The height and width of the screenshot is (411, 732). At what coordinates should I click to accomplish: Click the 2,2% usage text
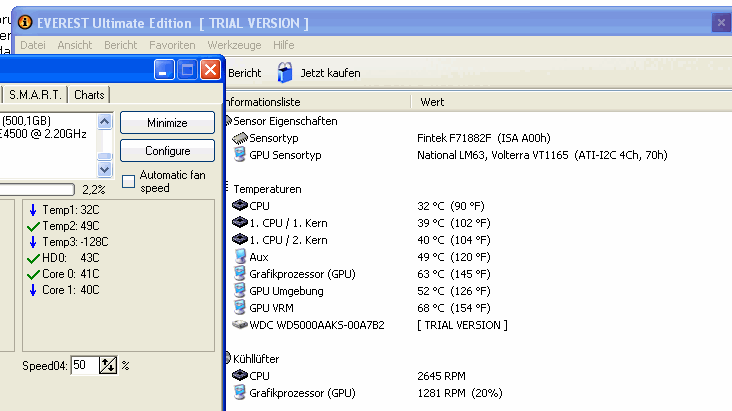pos(94,190)
